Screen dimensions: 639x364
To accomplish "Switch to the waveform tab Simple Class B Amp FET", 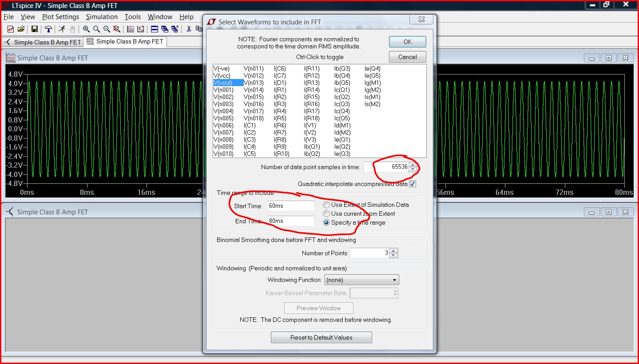I will [x=125, y=41].
